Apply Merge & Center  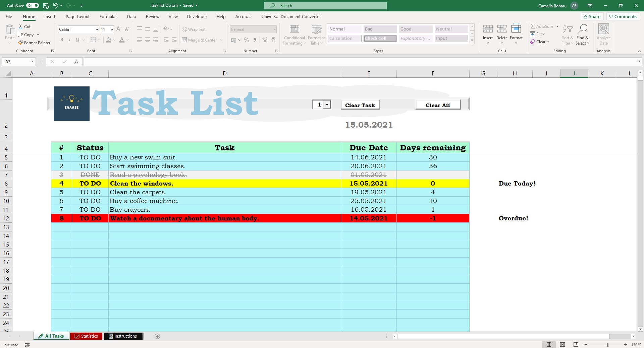click(200, 40)
